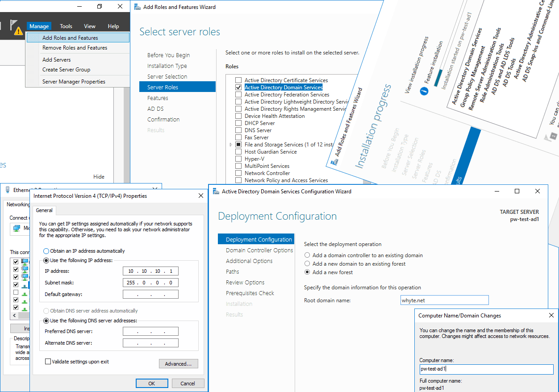Go to Installation Type in Select server roles wizard
Image resolution: width=559 pixels, height=392 pixels.
coord(167,66)
